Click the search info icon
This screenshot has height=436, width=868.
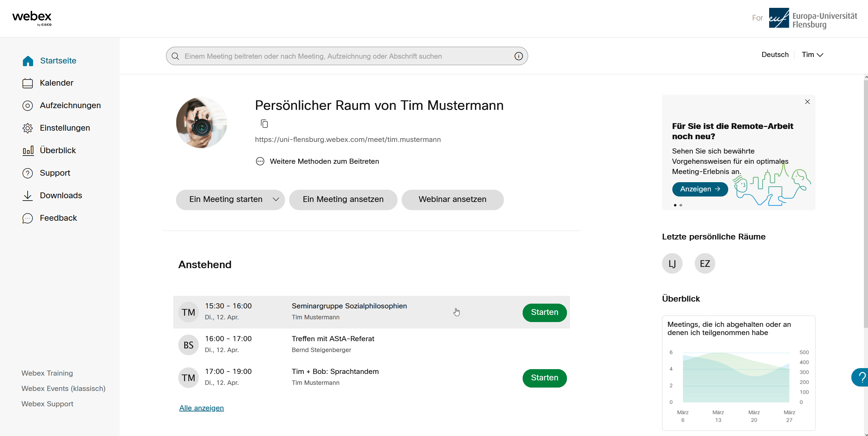point(518,56)
